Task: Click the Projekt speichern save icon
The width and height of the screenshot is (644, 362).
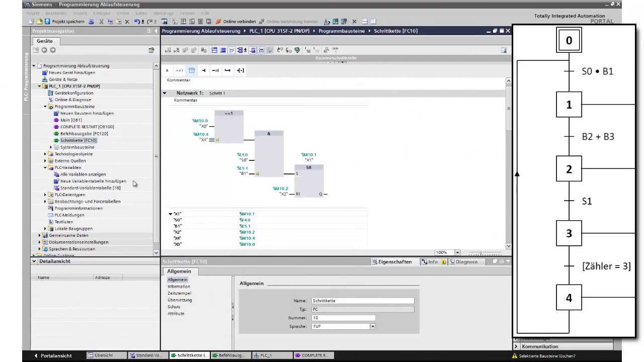Action: coord(47,22)
